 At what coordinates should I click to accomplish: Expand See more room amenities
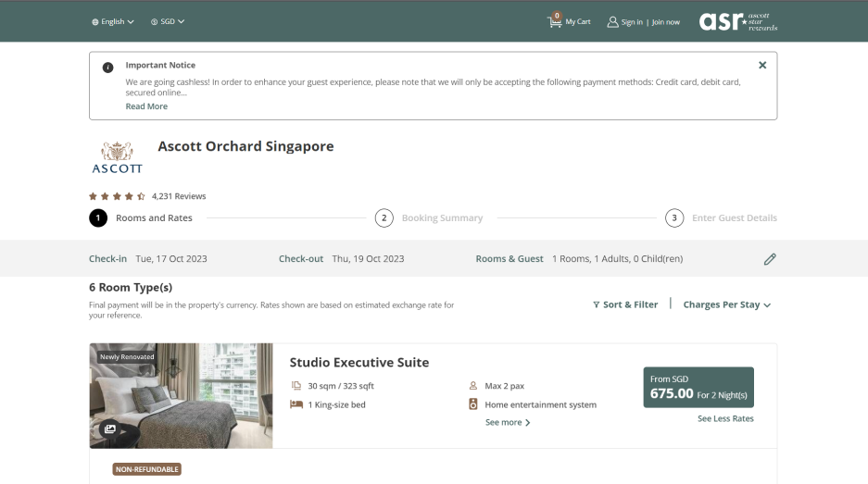click(508, 423)
